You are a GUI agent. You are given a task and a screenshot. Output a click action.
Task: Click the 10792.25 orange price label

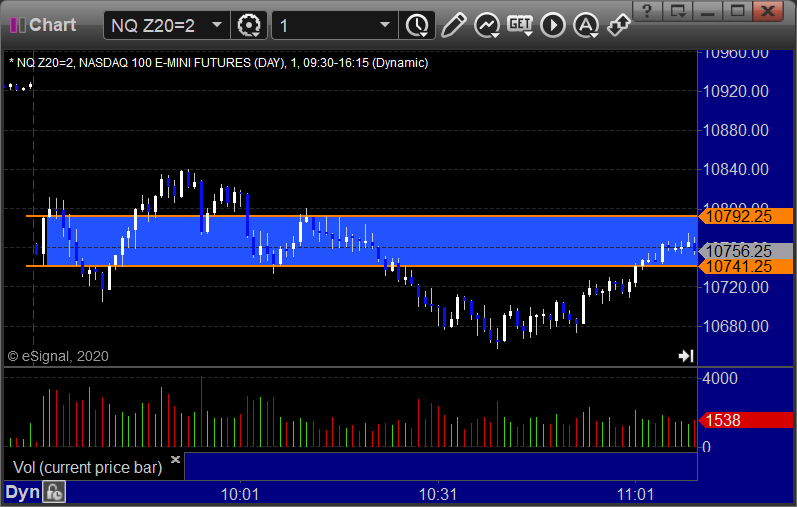pyautogui.click(x=746, y=216)
